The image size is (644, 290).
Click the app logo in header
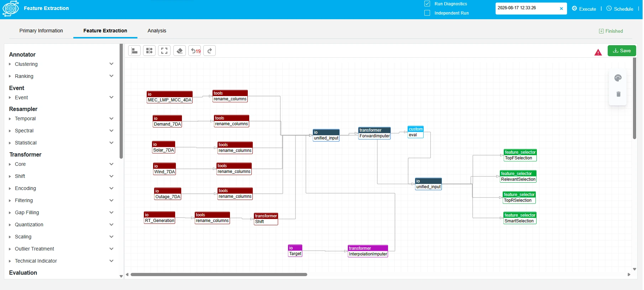coord(11,9)
